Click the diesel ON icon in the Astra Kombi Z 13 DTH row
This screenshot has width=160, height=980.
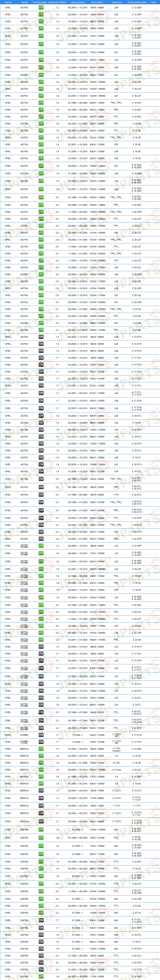(x=41, y=647)
